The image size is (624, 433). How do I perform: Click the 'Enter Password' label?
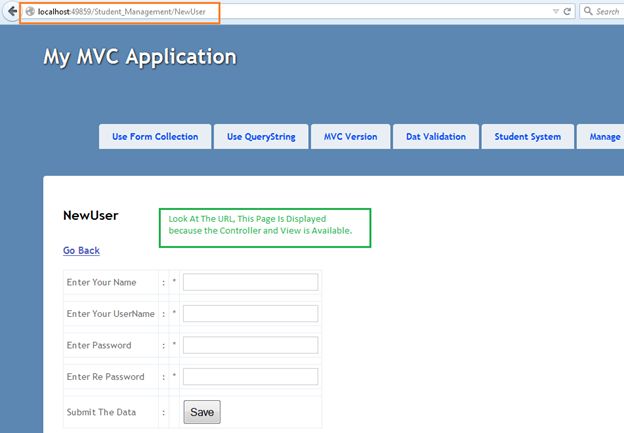pyautogui.click(x=99, y=345)
